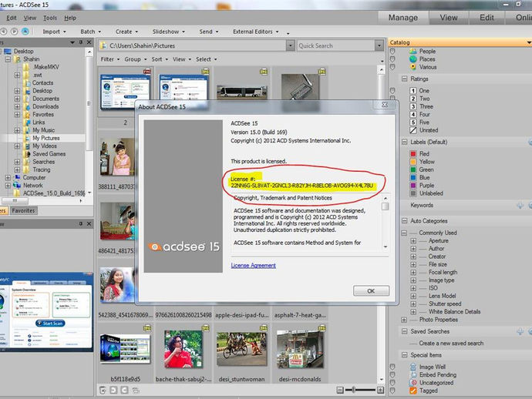The height and width of the screenshot is (399, 532).
Task: Click the plus icon next to Saved Searches
Action: point(520,331)
